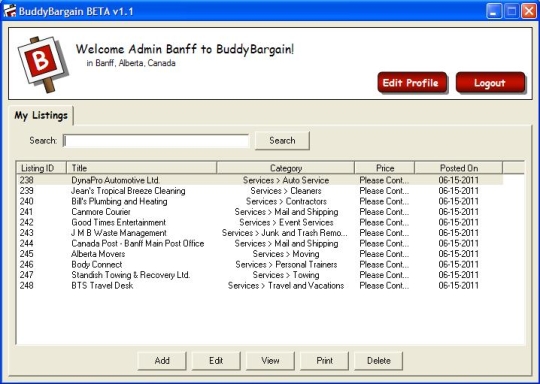The image size is (540, 384).
Task: Log out with the Logout button
Action: [x=490, y=83]
